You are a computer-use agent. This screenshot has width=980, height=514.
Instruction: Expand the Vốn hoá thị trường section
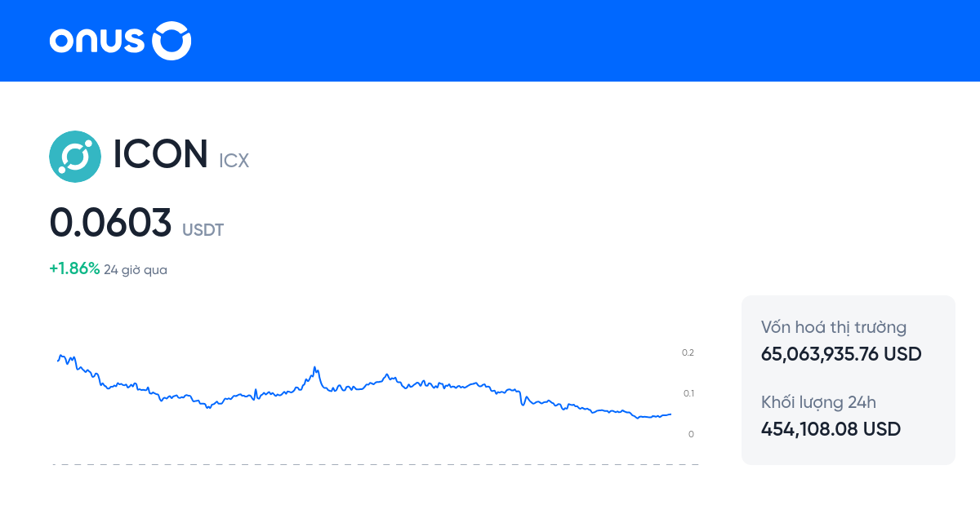(834, 327)
